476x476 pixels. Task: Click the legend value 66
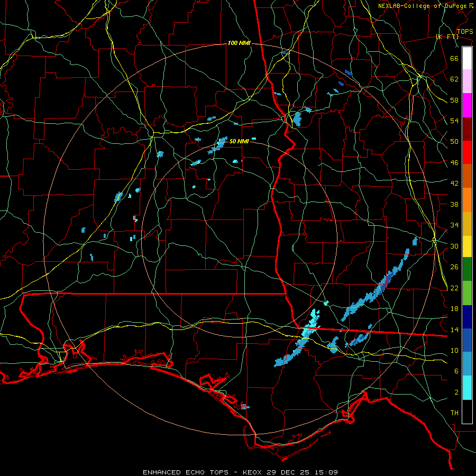click(x=454, y=58)
